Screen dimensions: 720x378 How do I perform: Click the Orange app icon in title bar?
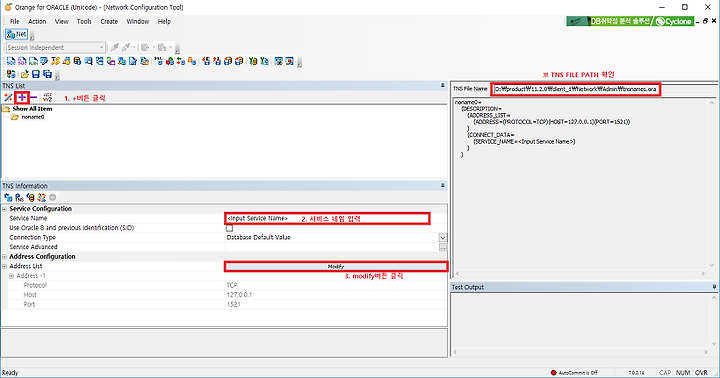(8, 7)
